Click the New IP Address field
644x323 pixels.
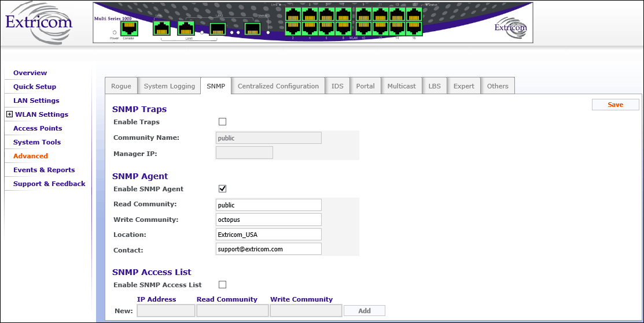166,311
